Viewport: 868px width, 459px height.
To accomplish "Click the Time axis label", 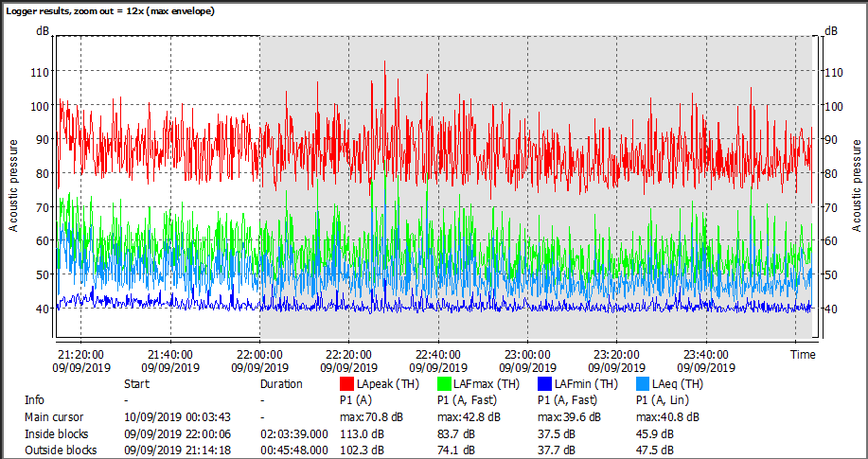I will coord(803,354).
